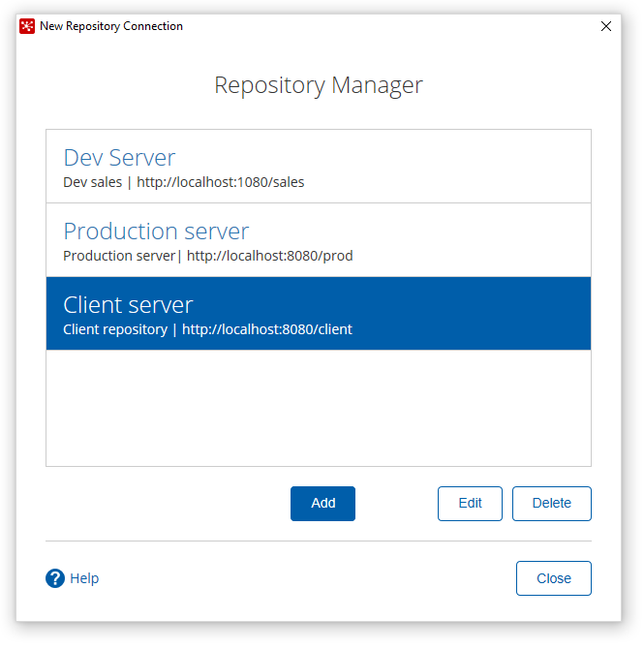The image size is (644, 650).
Task: Click the localhost:8080/prod description line
Action: [x=208, y=256]
